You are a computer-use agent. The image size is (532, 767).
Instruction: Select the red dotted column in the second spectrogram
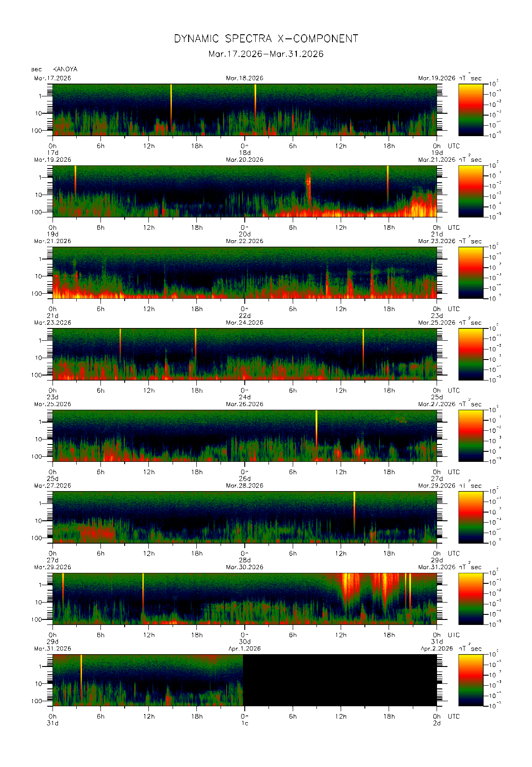[309, 187]
